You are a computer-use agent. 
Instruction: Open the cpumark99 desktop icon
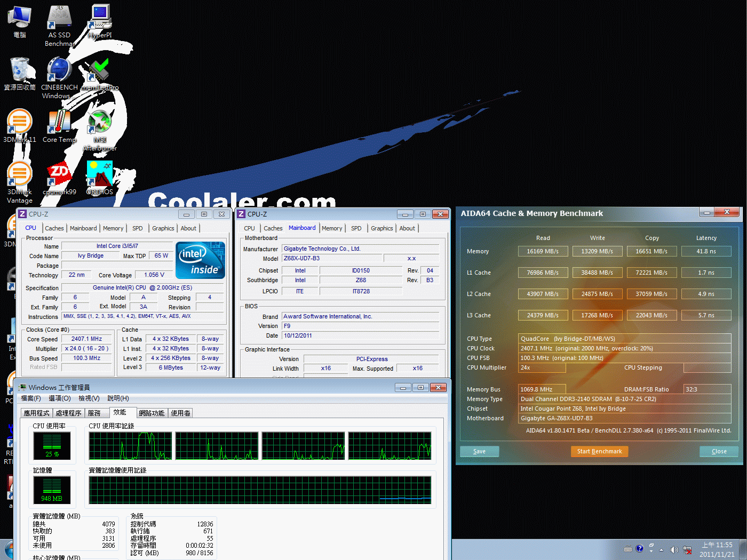[59, 176]
